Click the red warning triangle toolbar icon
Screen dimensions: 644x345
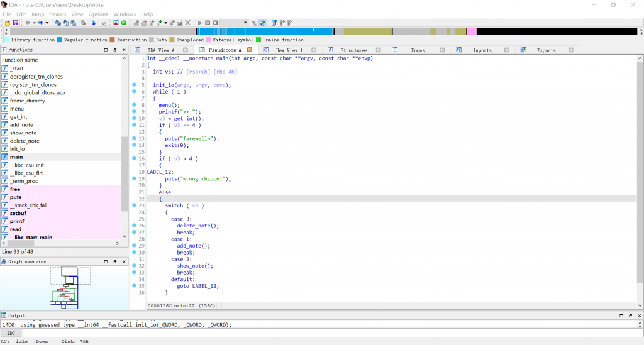click(116, 23)
